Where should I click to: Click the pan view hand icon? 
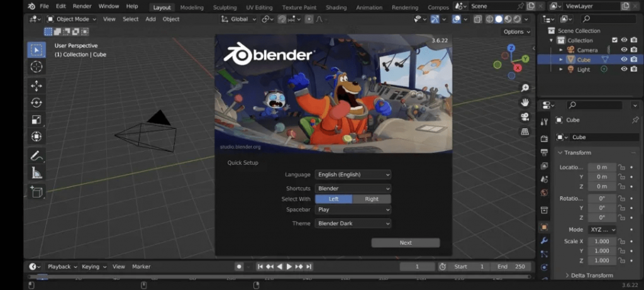pyautogui.click(x=525, y=102)
